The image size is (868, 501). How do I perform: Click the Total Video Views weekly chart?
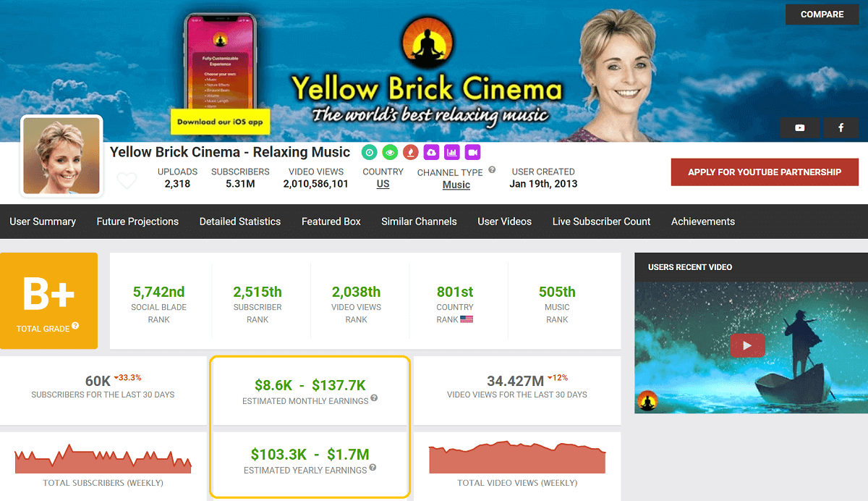click(517, 458)
